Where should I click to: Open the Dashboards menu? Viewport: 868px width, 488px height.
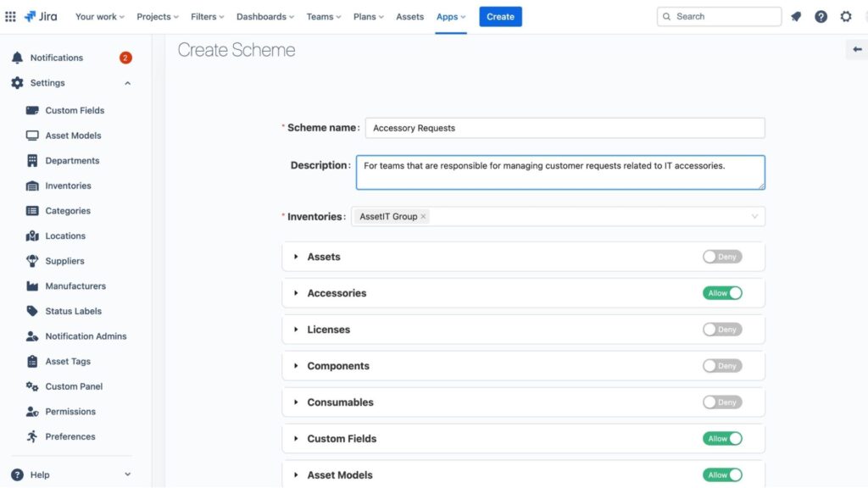click(x=265, y=17)
